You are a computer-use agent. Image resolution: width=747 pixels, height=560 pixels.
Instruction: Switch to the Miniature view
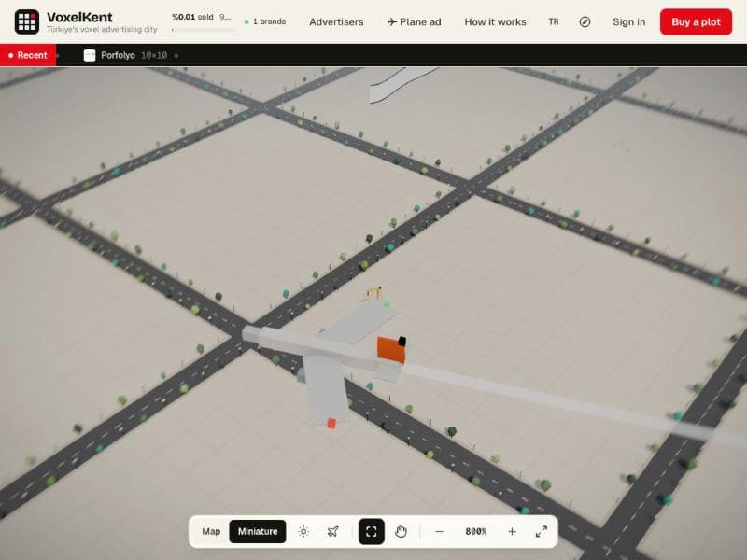click(x=258, y=531)
